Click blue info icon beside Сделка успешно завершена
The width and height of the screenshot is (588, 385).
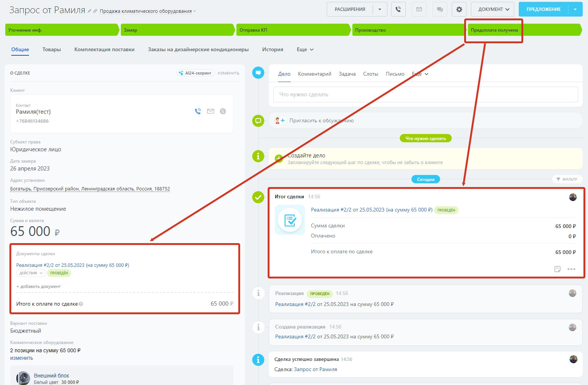coord(258,360)
